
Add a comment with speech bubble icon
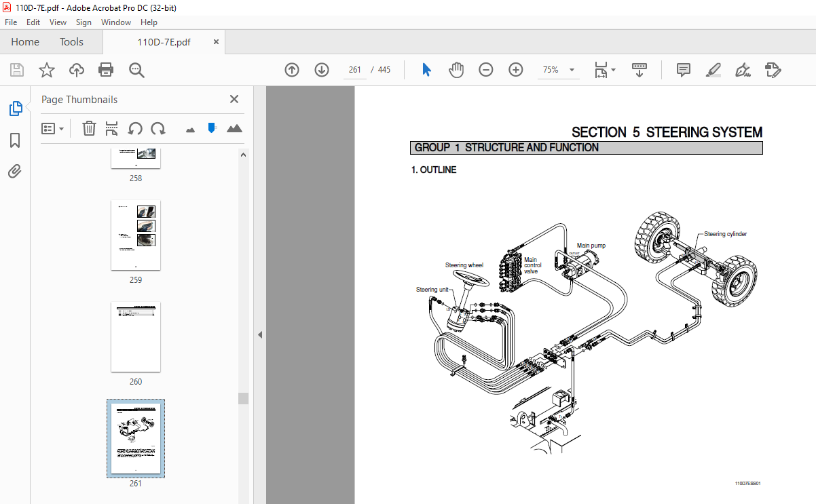point(684,70)
